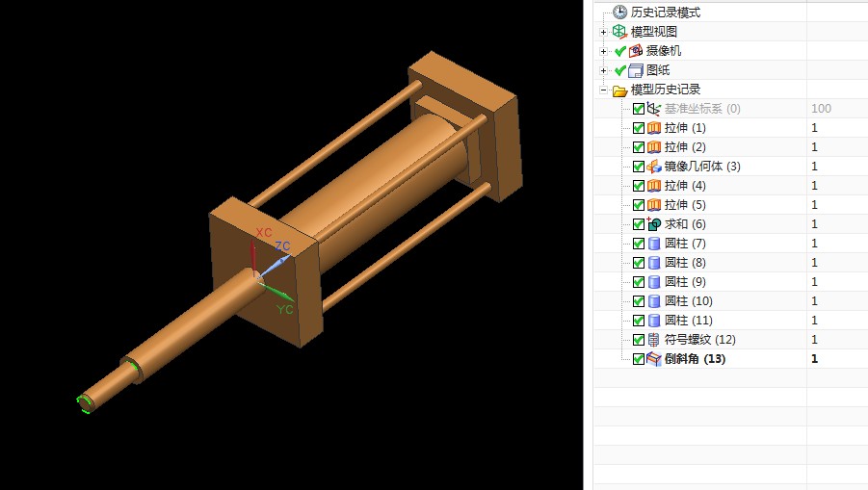Select the 图纸 label
Viewport: 868px width, 490px height.
(658, 70)
